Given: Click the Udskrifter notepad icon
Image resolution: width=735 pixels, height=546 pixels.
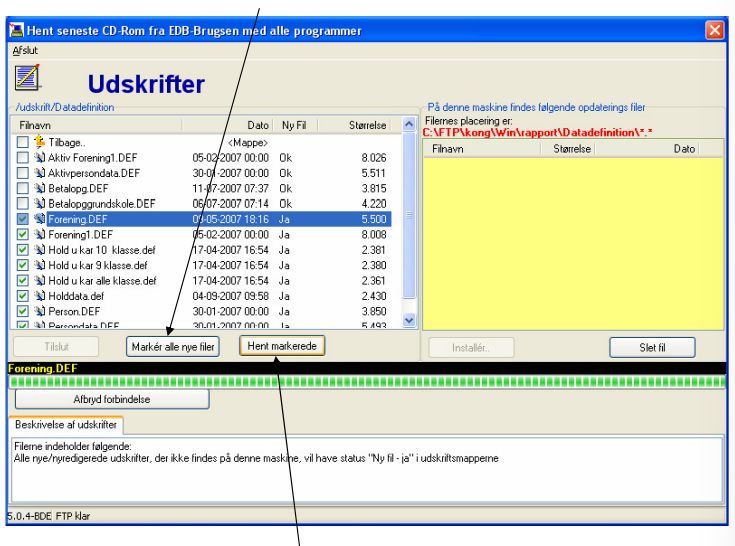Looking at the screenshot, I should tap(27, 77).
